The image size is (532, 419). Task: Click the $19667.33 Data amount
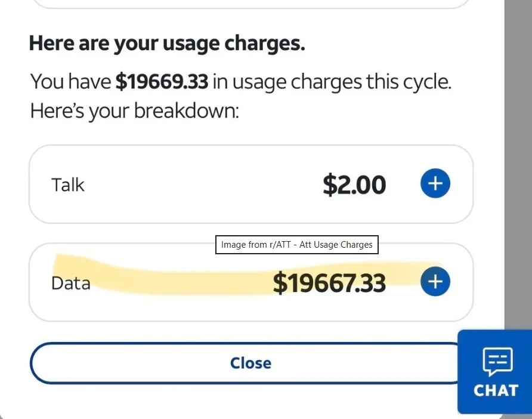pyautogui.click(x=329, y=283)
